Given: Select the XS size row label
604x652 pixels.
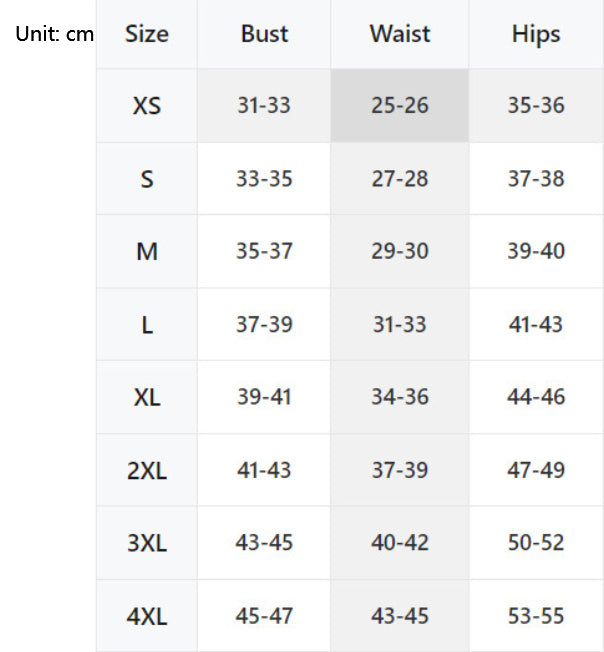Looking at the screenshot, I should tap(146, 105).
